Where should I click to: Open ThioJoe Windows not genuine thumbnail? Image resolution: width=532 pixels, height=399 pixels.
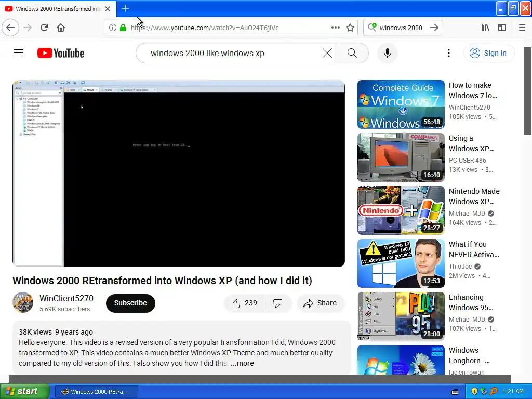401,263
